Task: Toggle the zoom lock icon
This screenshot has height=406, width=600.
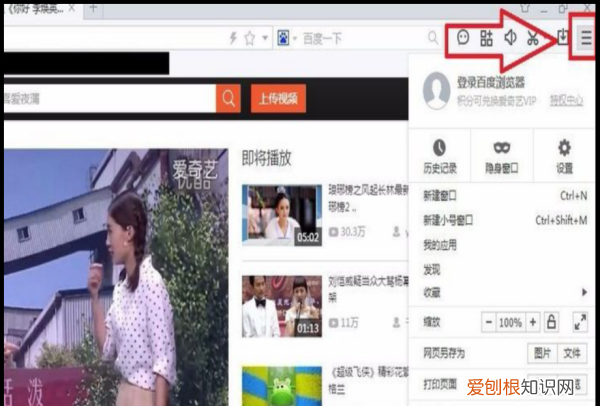Action: (x=551, y=322)
